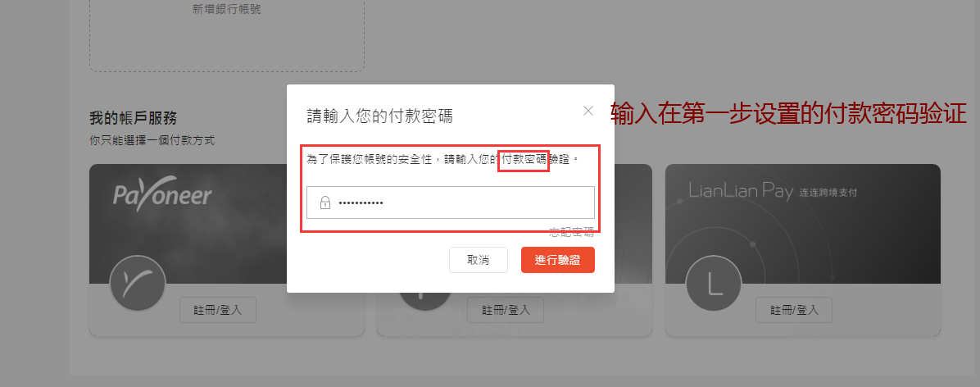980x387 pixels.
Task: Close the payment password dialog
Action: click(x=588, y=111)
